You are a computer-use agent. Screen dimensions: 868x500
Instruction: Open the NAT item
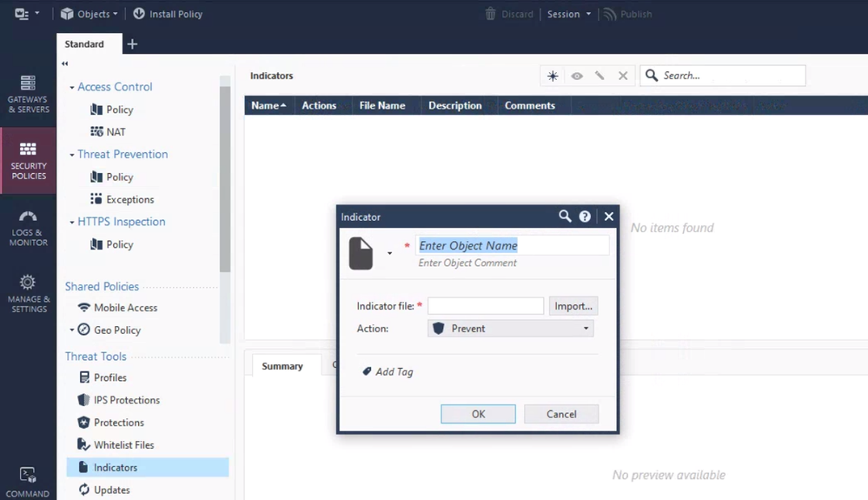(x=108, y=132)
